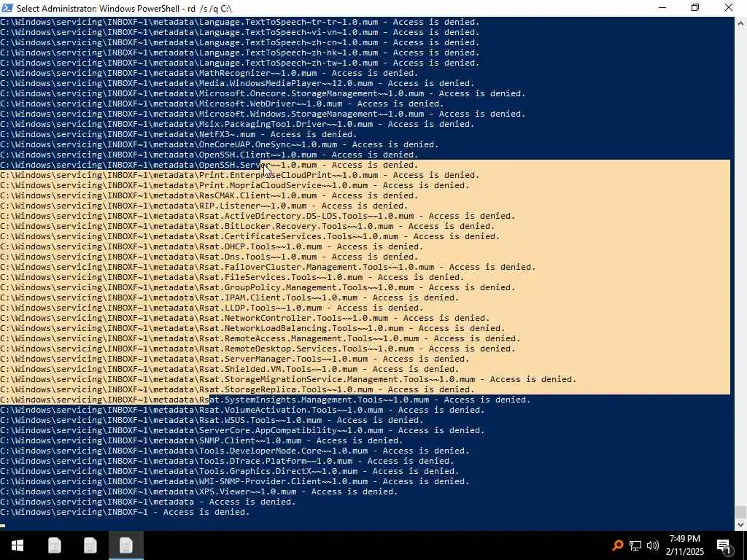The height and width of the screenshot is (560, 747).
Task: Click the final C:\Windows\servicing\INBOXF~1 line
Action: coord(125,512)
